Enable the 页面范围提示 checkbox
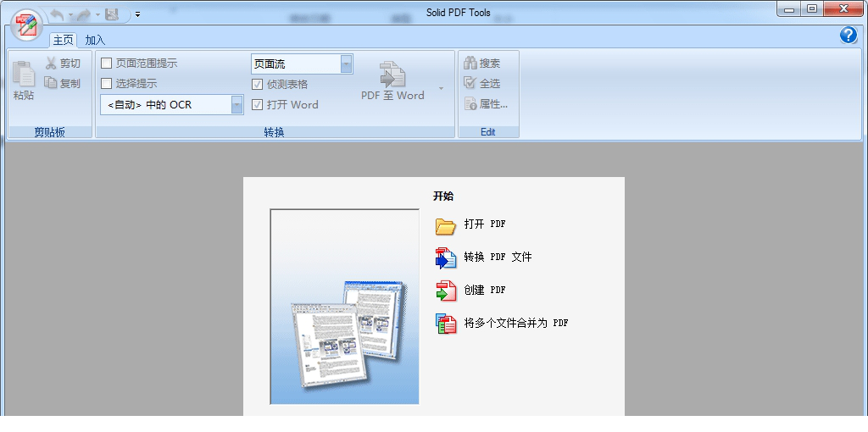 [x=106, y=63]
